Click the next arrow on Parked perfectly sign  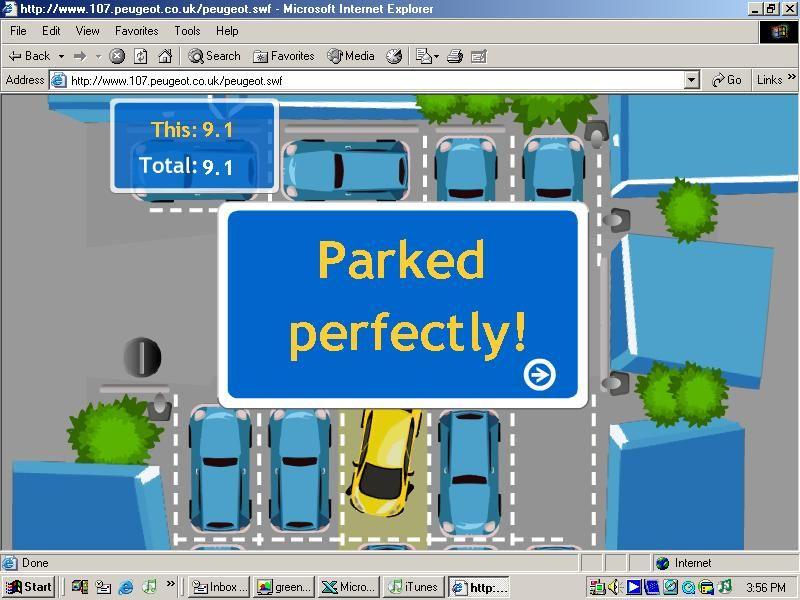(x=539, y=375)
